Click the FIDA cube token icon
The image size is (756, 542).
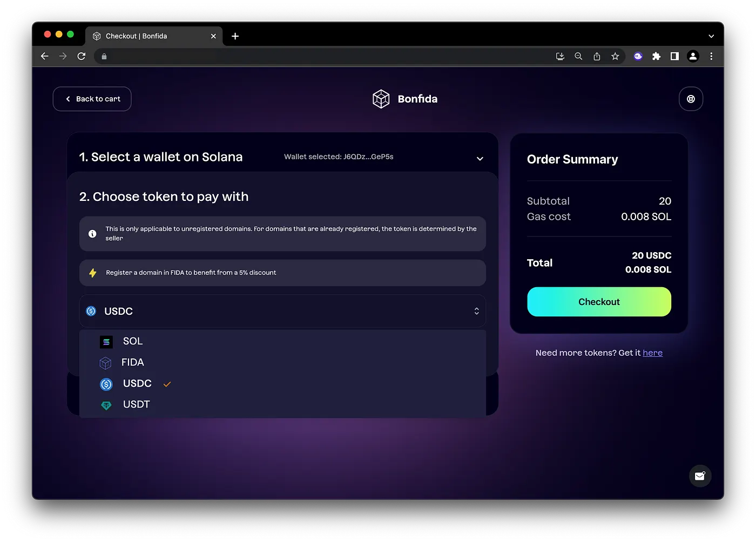click(x=105, y=363)
